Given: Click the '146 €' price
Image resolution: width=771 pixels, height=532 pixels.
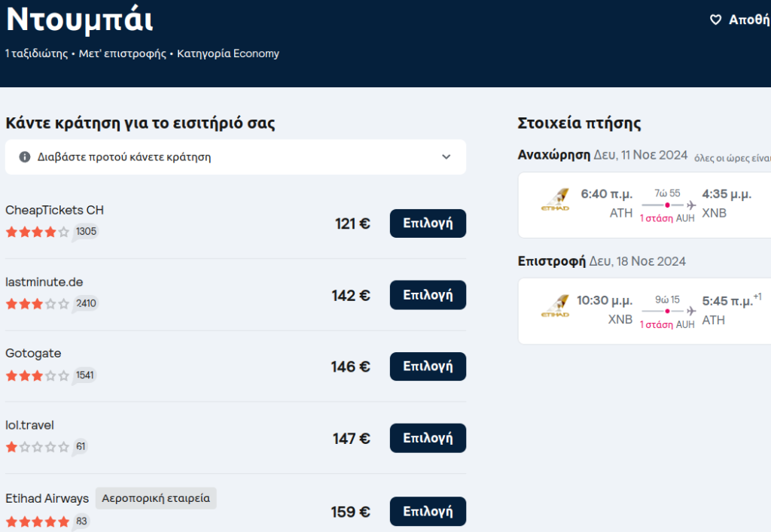Looking at the screenshot, I should [351, 367].
